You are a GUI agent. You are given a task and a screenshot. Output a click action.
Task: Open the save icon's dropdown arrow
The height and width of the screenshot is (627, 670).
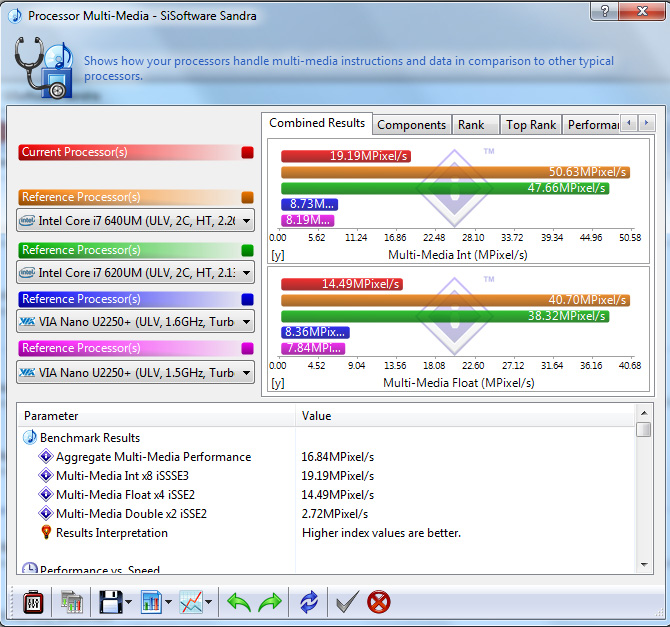129,602
